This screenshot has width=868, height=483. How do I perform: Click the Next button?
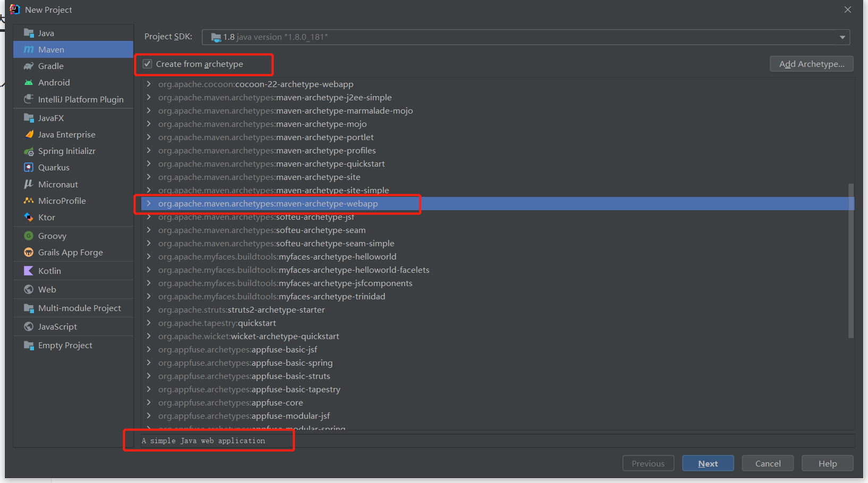(708, 463)
